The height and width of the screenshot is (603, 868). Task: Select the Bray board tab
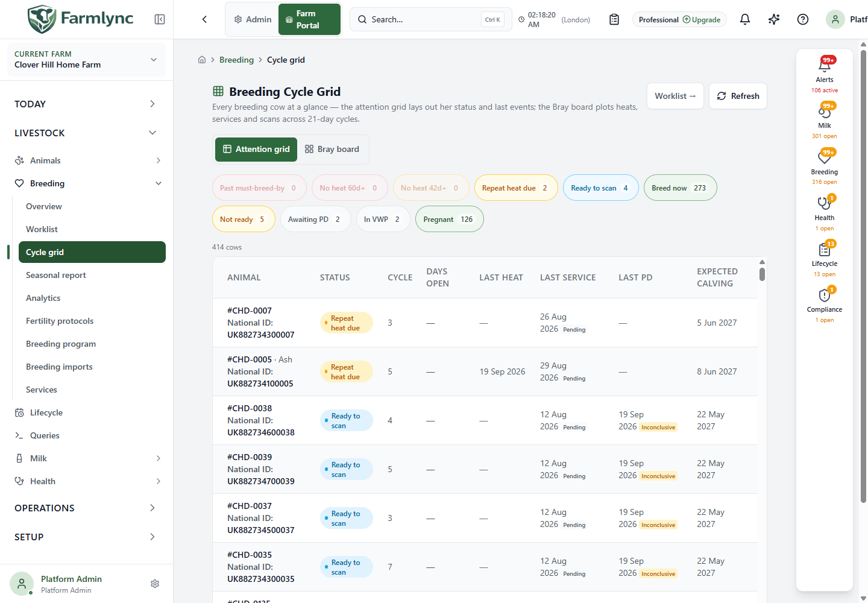pyautogui.click(x=332, y=150)
